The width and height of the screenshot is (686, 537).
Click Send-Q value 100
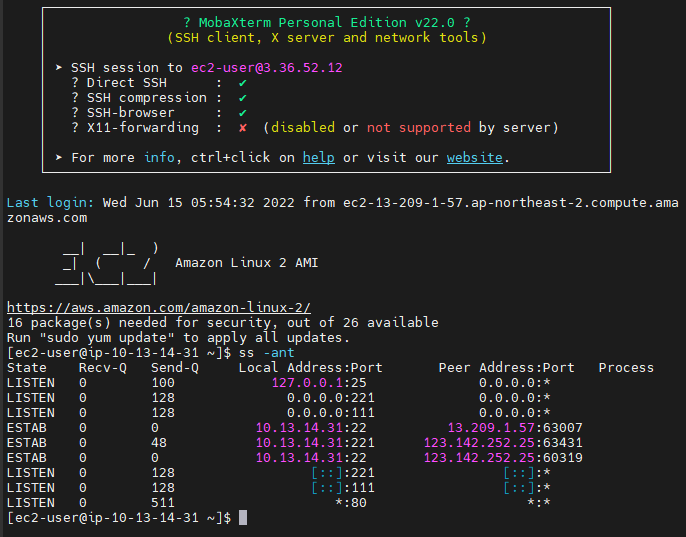tap(163, 383)
